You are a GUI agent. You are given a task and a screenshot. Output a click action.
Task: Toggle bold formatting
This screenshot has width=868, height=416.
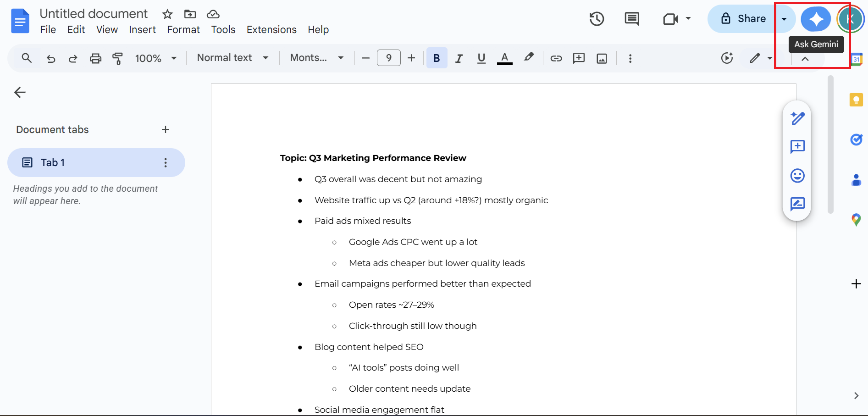coord(437,58)
